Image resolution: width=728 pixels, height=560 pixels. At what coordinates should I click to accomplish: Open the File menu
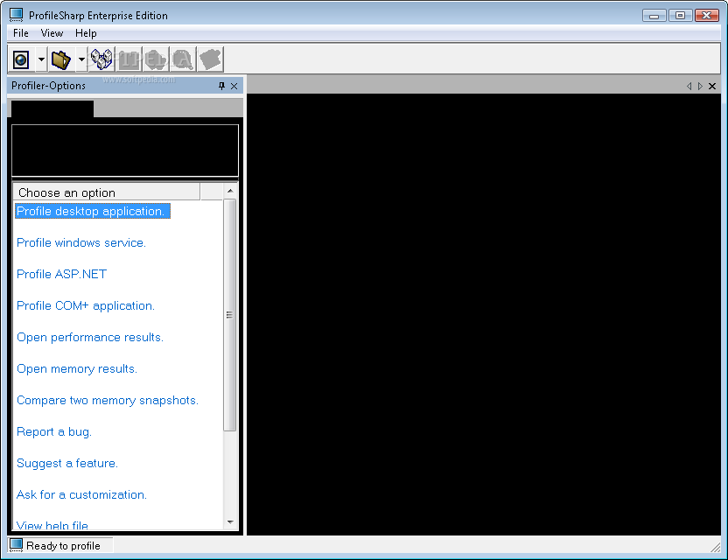pyautogui.click(x=20, y=33)
